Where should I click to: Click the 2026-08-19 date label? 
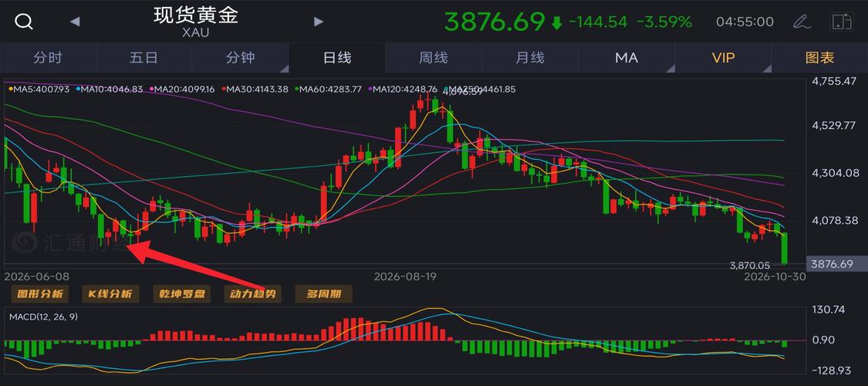(x=405, y=276)
